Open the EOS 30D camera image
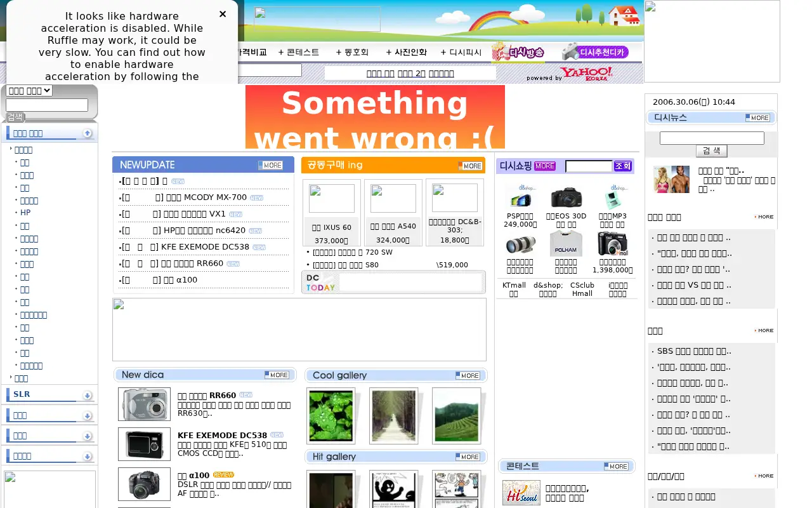 (x=566, y=197)
